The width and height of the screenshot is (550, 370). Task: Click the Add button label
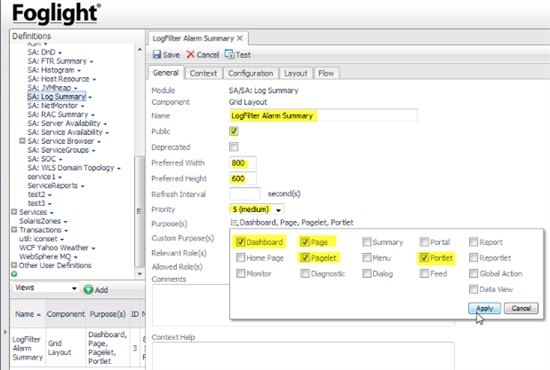click(x=101, y=290)
